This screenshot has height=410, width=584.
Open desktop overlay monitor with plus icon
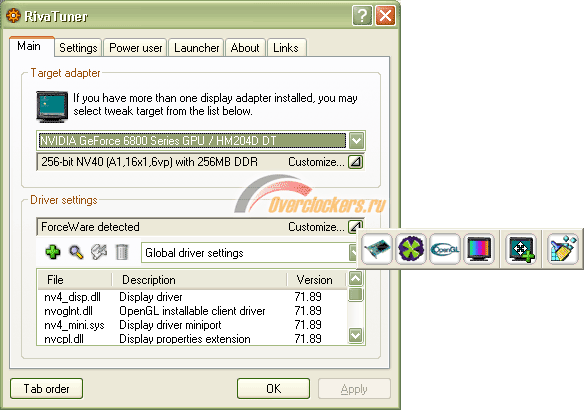tap(521, 248)
